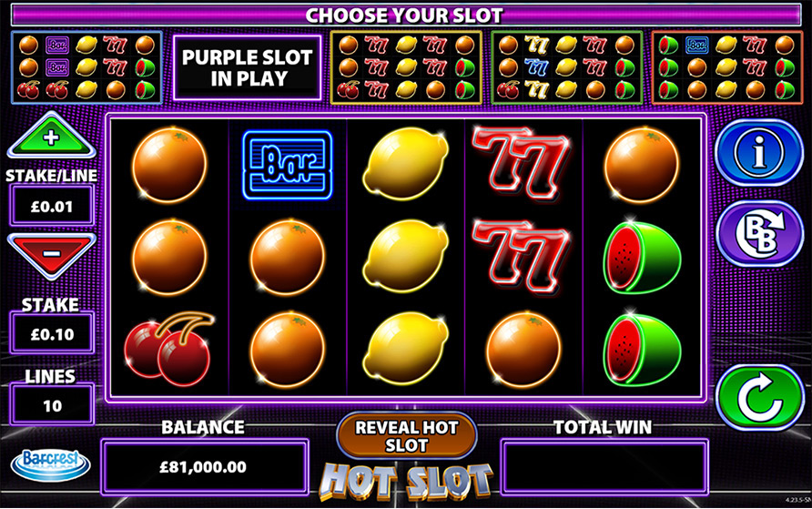Image resolution: width=812 pixels, height=509 pixels.
Task: Click the Choose Your Slot header bar
Action: pos(406,15)
